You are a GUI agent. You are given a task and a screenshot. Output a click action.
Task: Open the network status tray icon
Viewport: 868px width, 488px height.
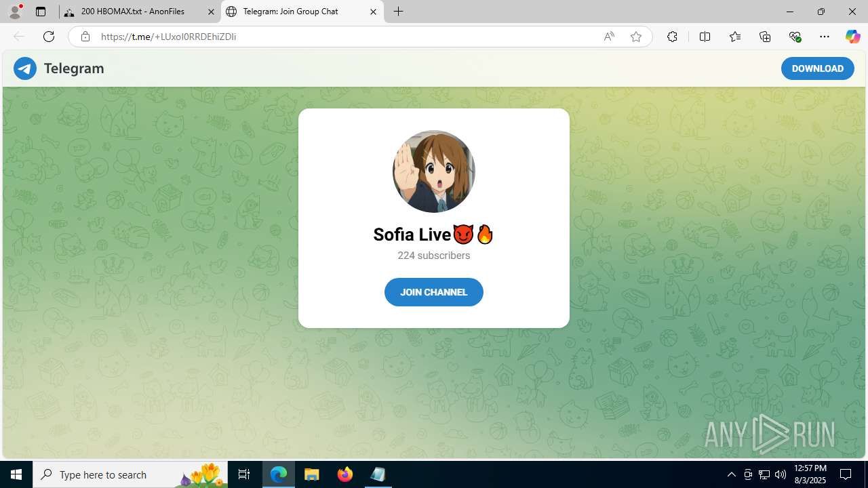click(x=764, y=474)
